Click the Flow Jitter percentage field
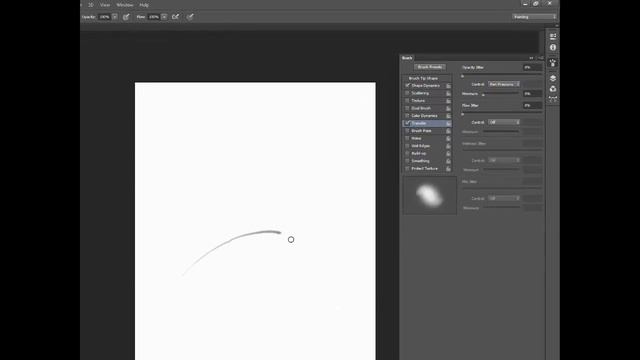This screenshot has height=360, width=640. pos(533,105)
